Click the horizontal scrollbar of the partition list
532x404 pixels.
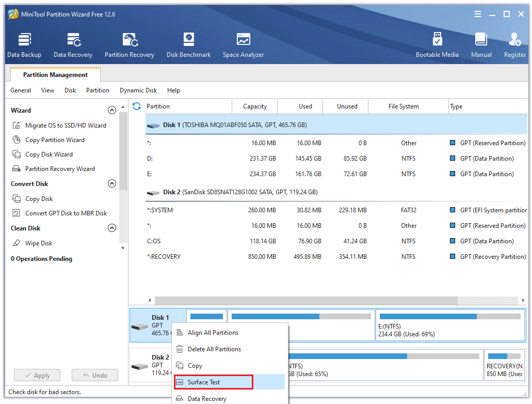coord(306,300)
